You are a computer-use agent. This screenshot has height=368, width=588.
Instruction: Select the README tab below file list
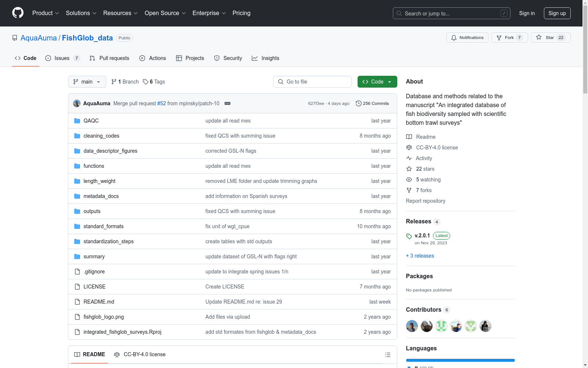(90, 354)
